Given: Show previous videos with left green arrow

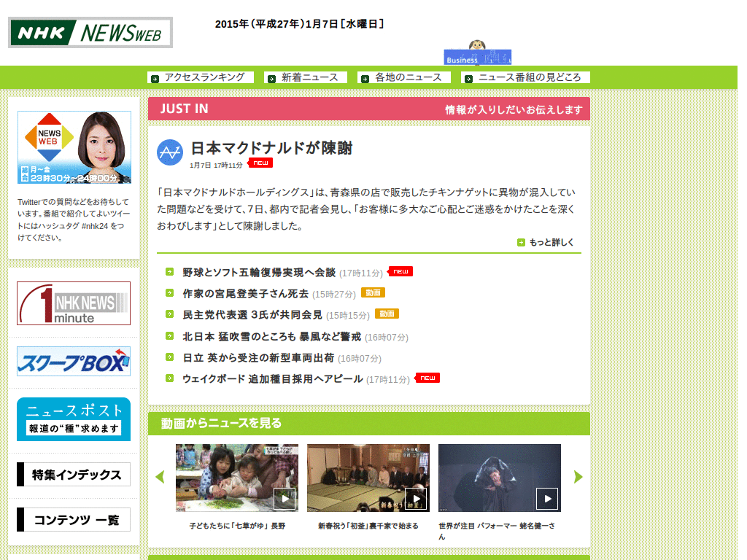Looking at the screenshot, I should pos(160,477).
